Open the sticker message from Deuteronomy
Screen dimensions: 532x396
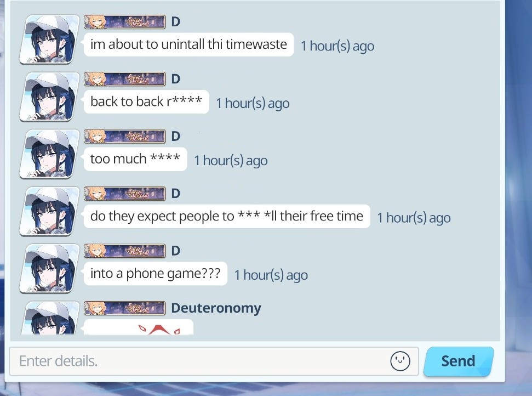(139, 327)
